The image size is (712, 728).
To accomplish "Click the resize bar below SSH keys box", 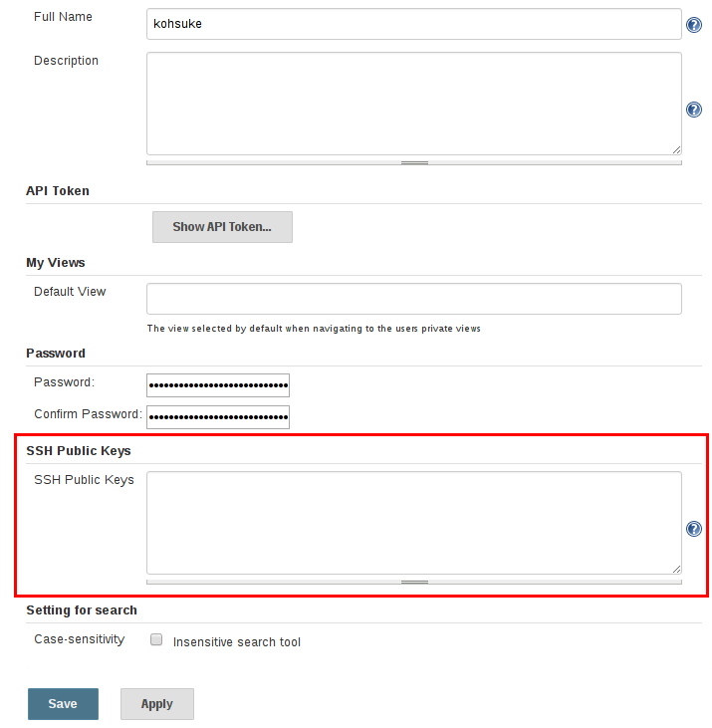I will pos(414,581).
